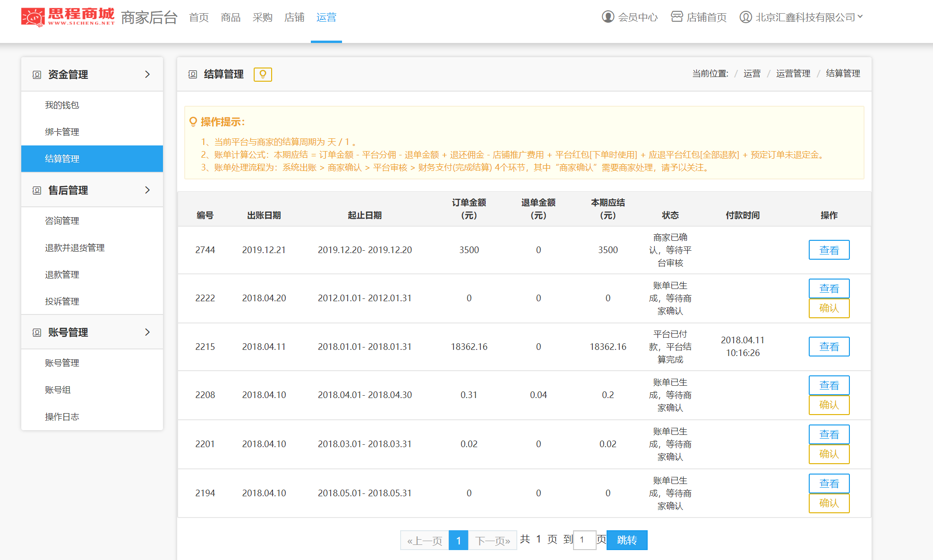View bill 2222 with 查看
The width and height of the screenshot is (933, 560).
pos(829,288)
